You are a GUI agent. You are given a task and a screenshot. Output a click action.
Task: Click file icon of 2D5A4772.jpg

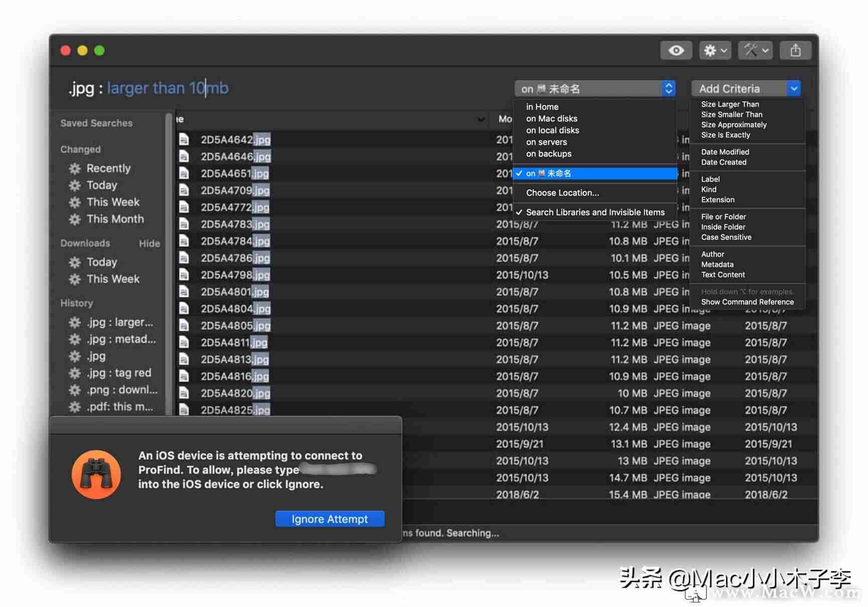click(x=184, y=207)
